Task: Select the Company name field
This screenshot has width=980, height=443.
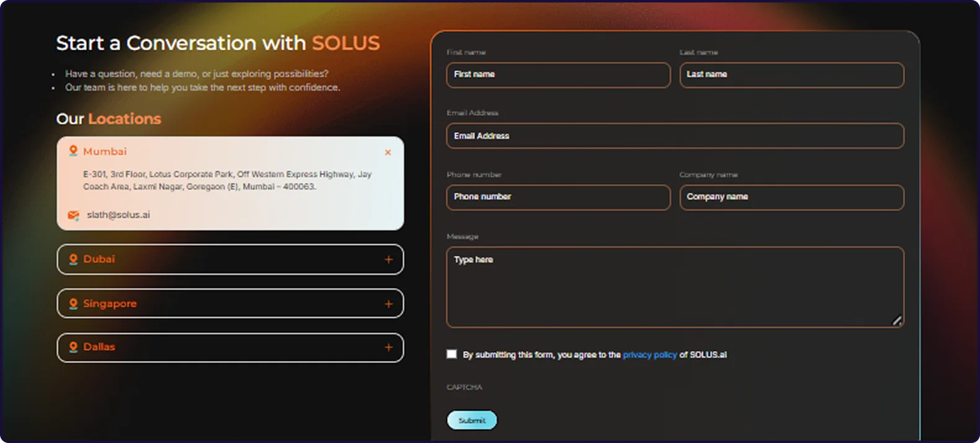Action: coord(791,197)
